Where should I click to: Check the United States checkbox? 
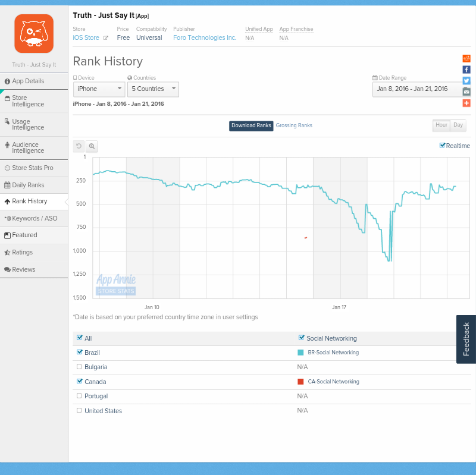coord(79,410)
